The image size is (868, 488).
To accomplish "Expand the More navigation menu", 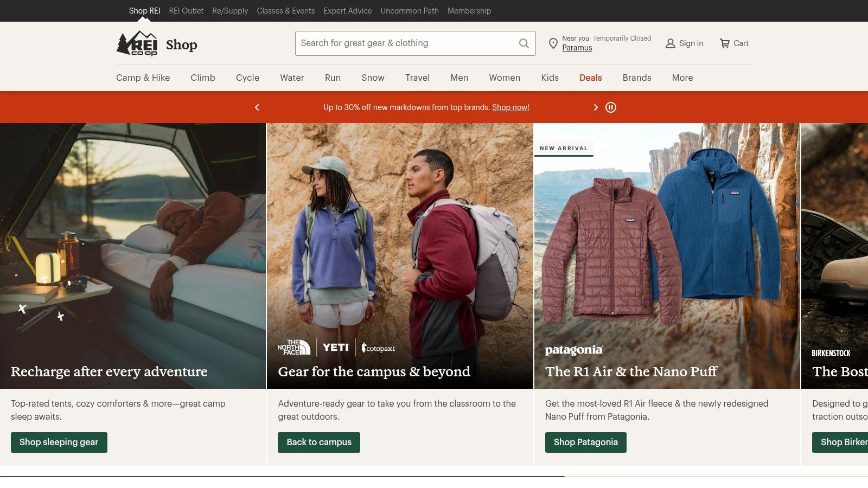I will [x=682, y=78].
